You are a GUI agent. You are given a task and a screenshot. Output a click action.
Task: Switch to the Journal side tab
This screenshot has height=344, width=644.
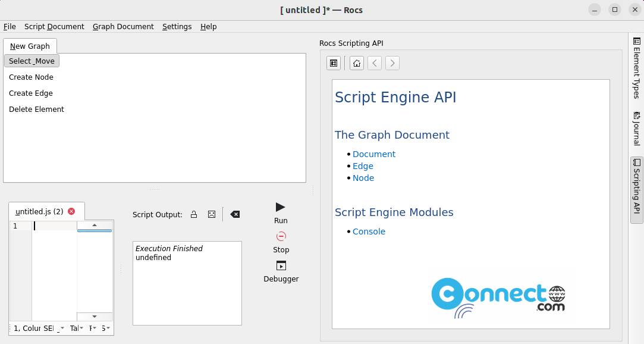[637, 128]
